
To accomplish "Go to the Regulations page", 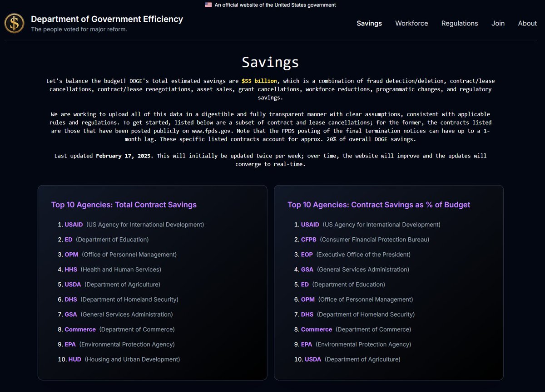I will (460, 23).
